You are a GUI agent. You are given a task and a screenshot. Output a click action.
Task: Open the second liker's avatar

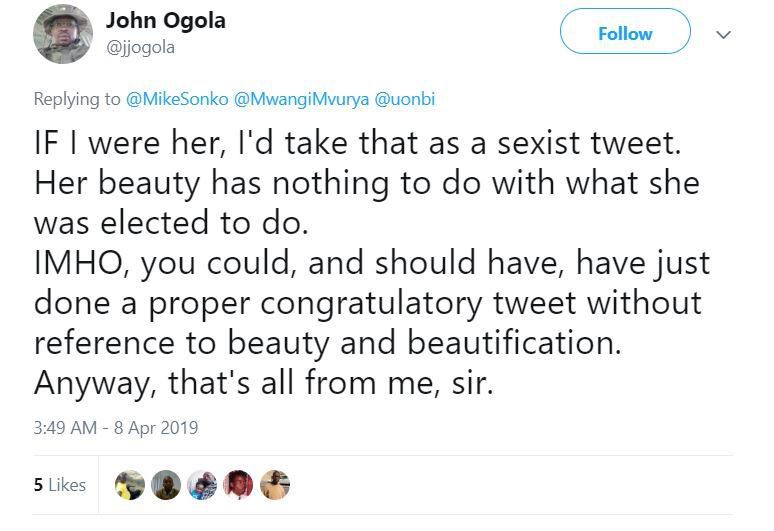(166, 485)
